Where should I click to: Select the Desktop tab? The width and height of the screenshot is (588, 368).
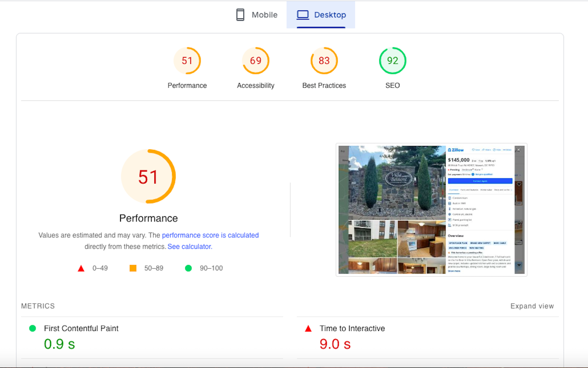321,15
